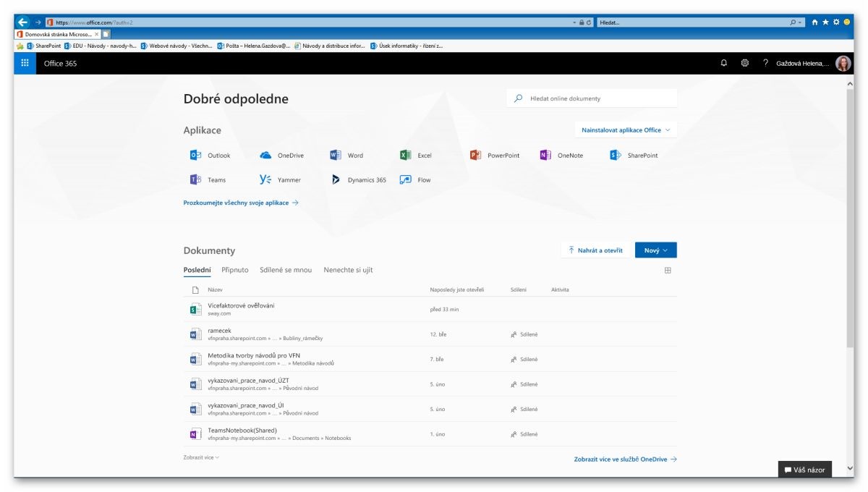
Task: Open the Nenechte si ujít tab
Action: pos(348,270)
